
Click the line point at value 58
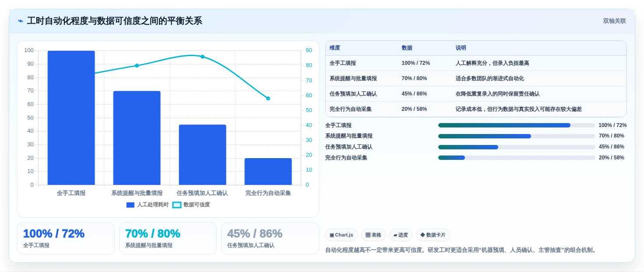pyautogui.click(x=268, y=99)
